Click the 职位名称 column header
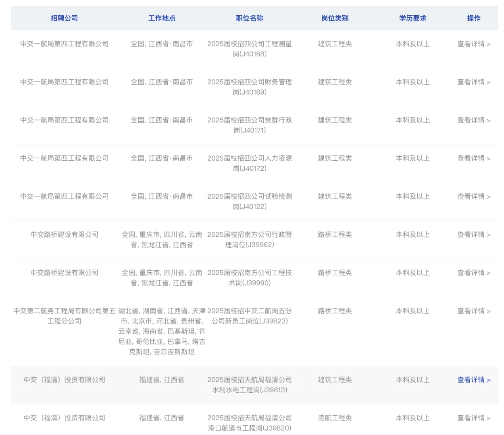The image size is (504, 435). (250, 18)
